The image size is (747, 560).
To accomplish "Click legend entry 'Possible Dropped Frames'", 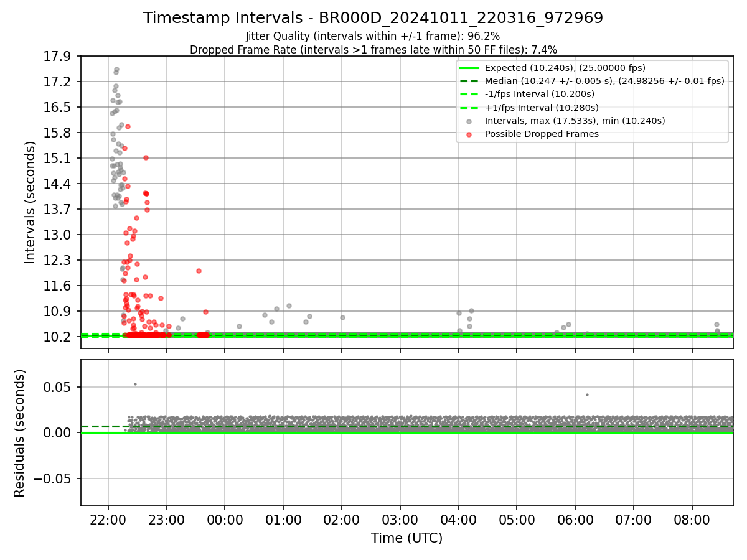I will point(542,134).
